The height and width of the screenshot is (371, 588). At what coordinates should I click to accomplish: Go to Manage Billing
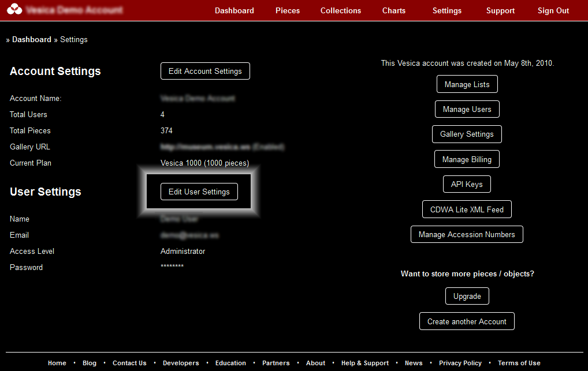[x=467, y=159]
